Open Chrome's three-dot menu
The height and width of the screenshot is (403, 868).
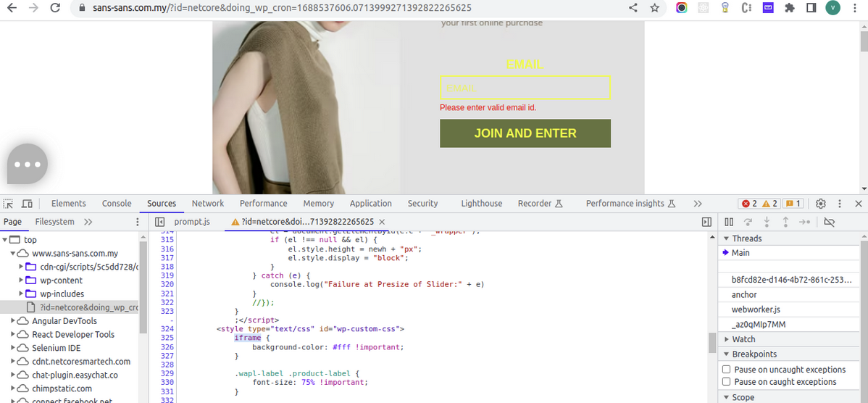click(856, 8)
